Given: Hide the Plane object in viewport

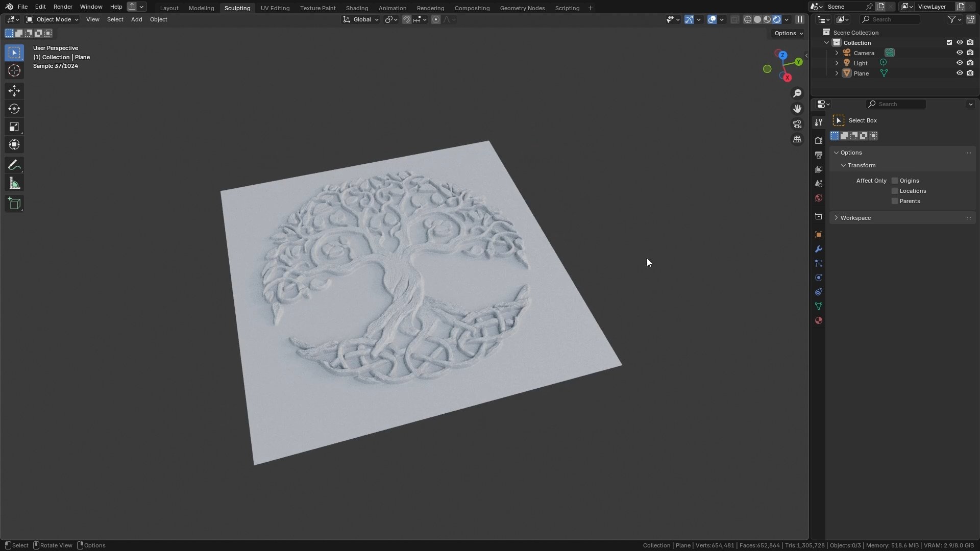Looking at the screenshot, I should pos(960,73).
